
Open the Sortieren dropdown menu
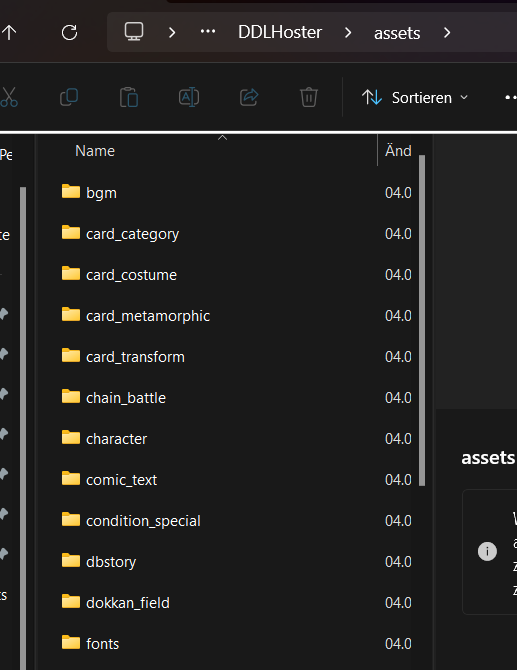[415, 98]
